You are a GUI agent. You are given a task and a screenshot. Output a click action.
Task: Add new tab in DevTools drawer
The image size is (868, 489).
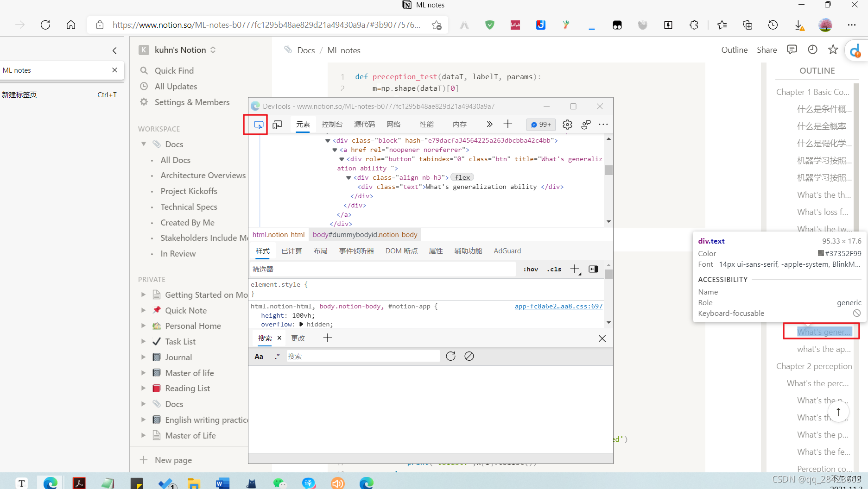pyautogui.click(x=328, y=338)
